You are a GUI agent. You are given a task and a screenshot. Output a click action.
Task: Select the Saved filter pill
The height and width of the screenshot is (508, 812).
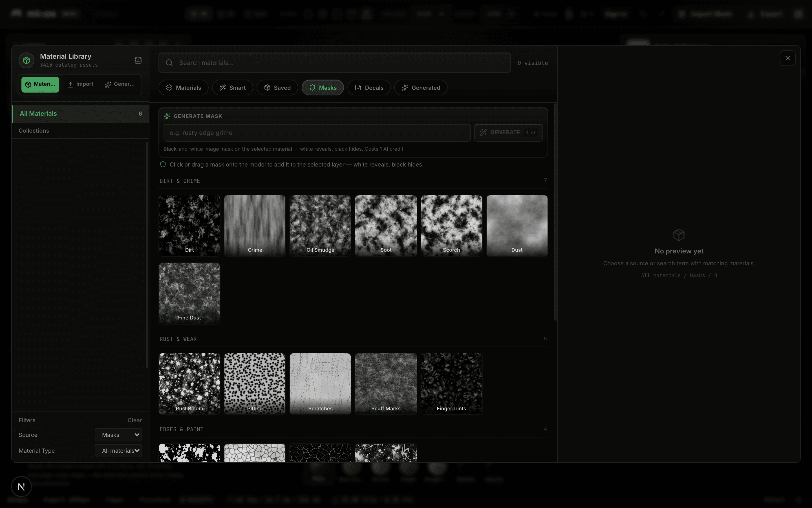click(277, 88)
